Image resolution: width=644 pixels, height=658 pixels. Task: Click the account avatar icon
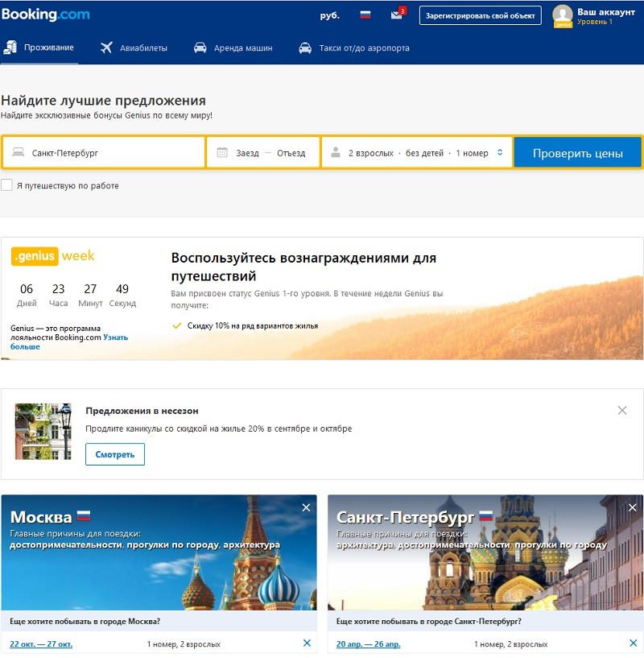[x=563, y=15]
